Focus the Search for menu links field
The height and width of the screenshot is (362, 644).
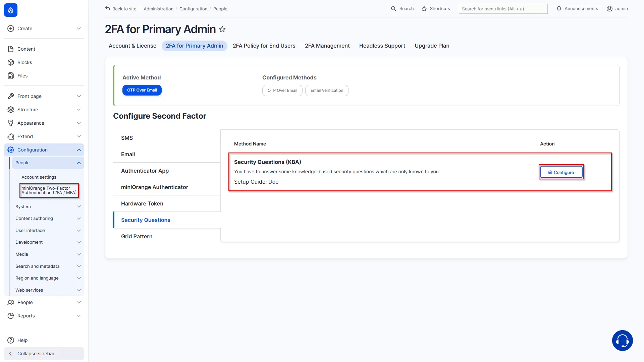pos(503,9)
